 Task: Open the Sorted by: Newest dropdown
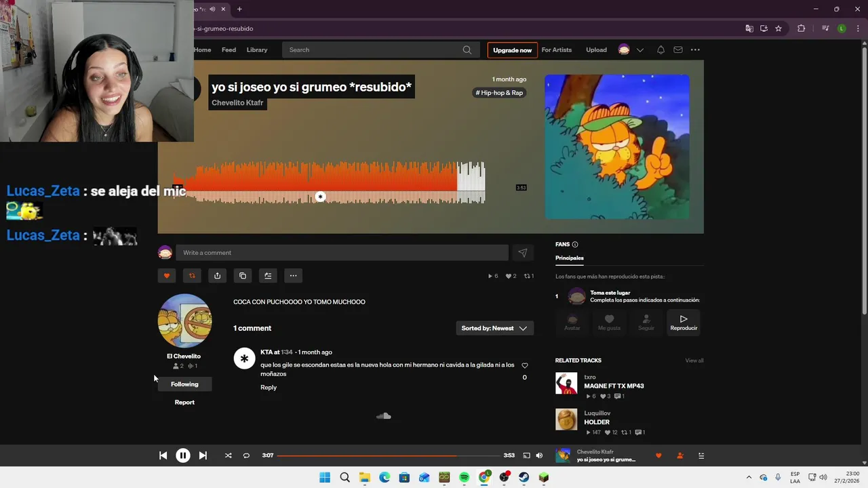(x=494, y=328)
